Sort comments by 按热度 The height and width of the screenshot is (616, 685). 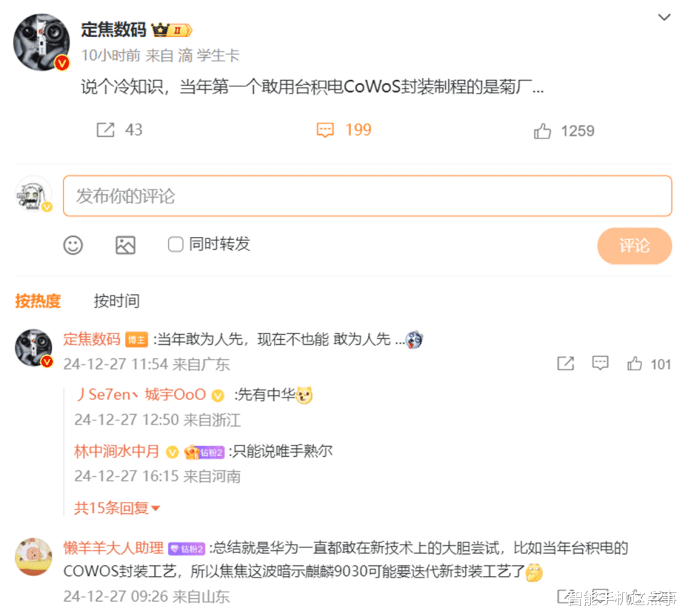click(38, 301)
